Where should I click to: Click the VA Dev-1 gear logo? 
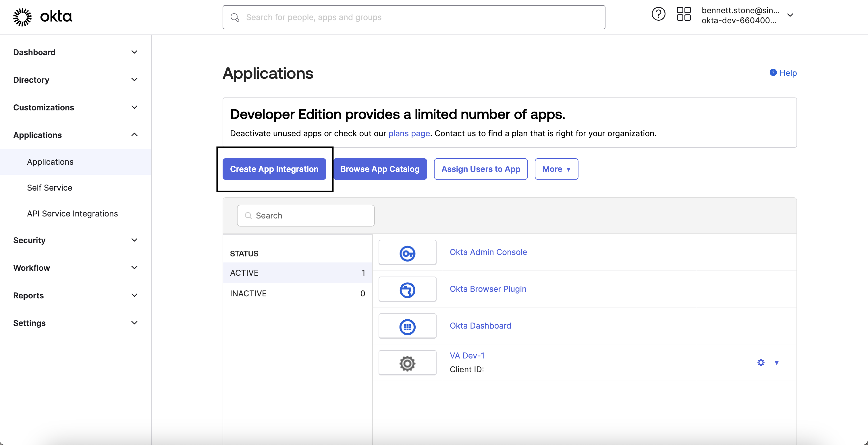tap(407, 363)
